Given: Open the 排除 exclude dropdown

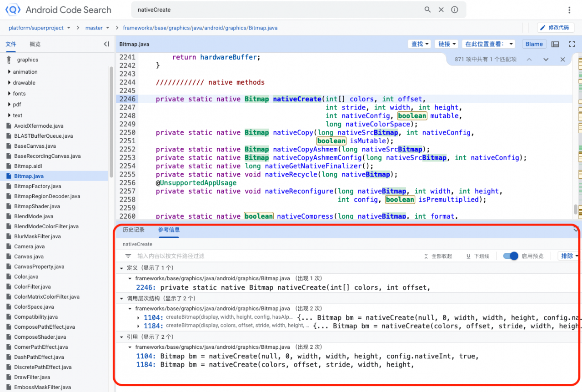Looking at the screenshot, I should click(569, 256).
